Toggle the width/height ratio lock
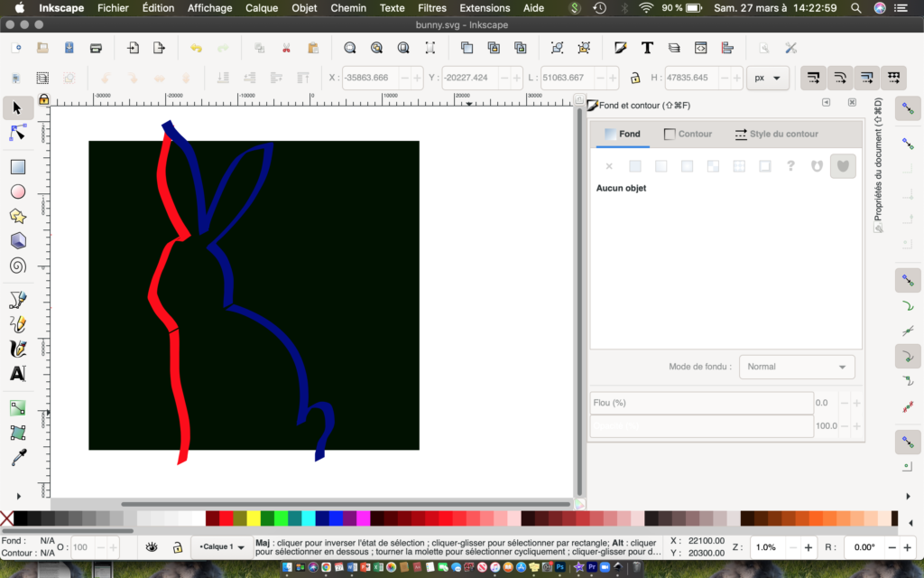 pyautogui.click(x=635, y=78)
